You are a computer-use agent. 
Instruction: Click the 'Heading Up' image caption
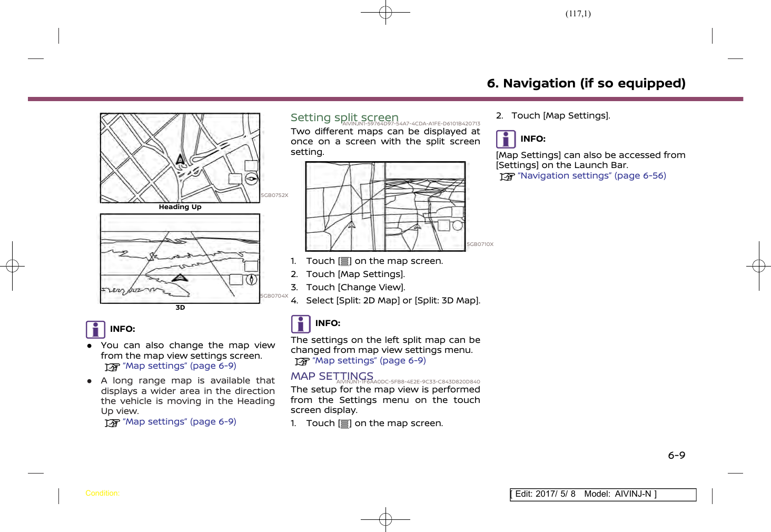click(x=180, y=207)
